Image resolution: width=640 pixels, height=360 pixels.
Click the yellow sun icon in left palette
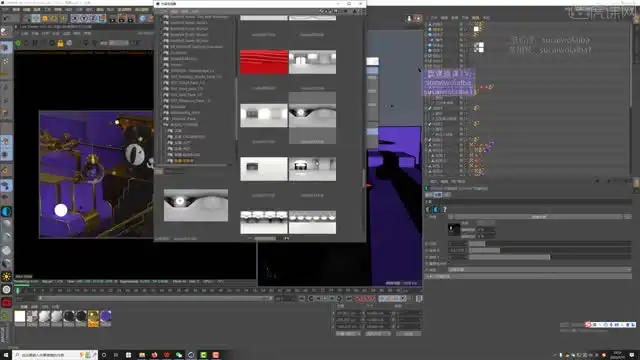6,276
